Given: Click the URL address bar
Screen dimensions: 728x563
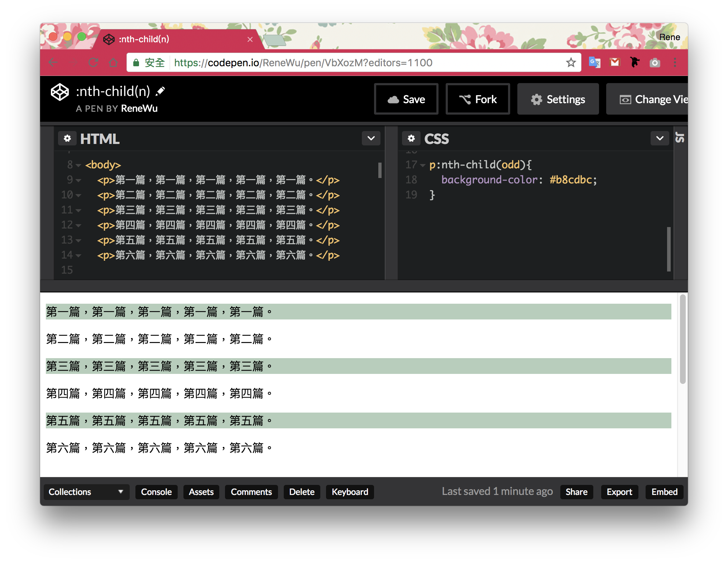Looking at the screenshot, I should pyautogui.click(x=354, y=63).
